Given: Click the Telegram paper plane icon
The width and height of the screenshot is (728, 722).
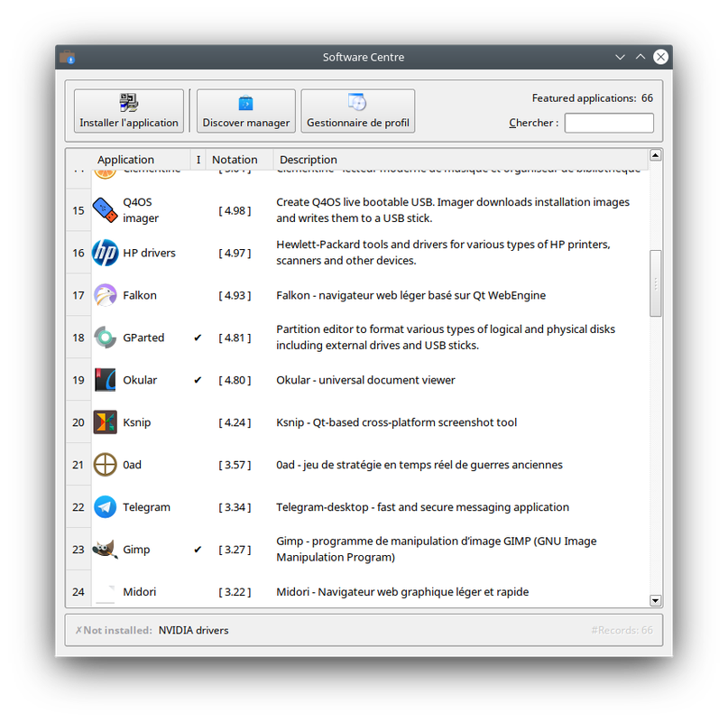Looking at the screenshot, I should (105, 506).
